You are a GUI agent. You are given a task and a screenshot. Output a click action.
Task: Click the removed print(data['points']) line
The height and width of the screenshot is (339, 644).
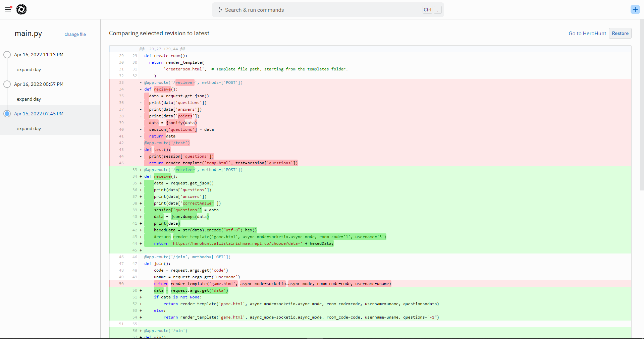click(370, 116)
